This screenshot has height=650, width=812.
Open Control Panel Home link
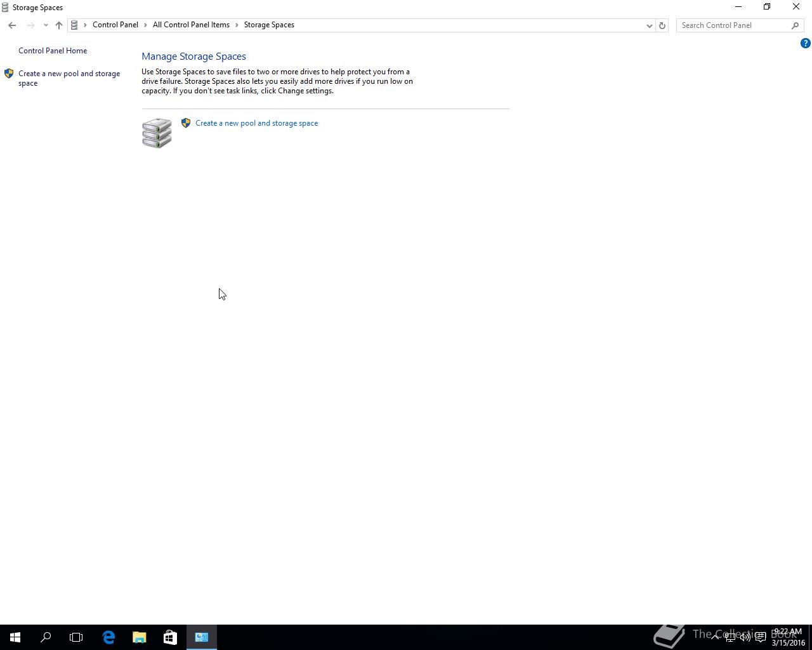(x=53, y=51)
